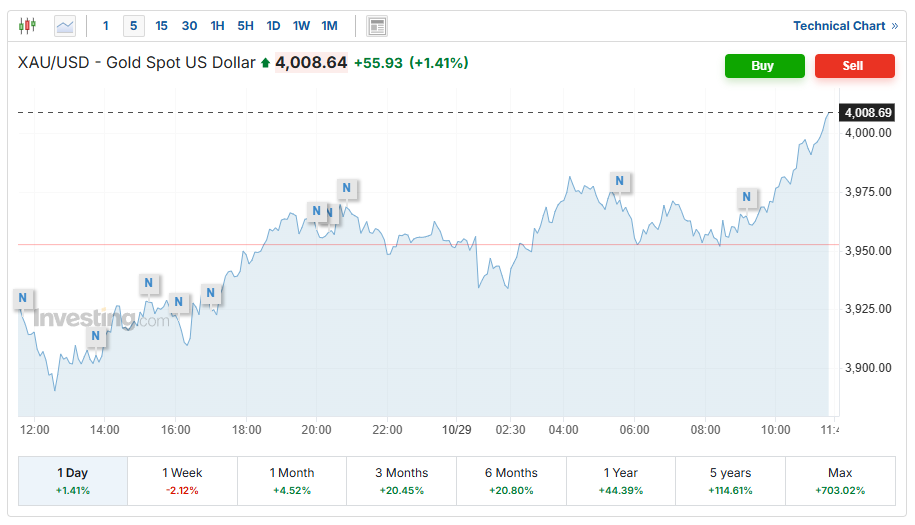The height and width of the screenshot is (525, 915).
Task: Set chart interval to 1 minute
Action: [106, 26]
